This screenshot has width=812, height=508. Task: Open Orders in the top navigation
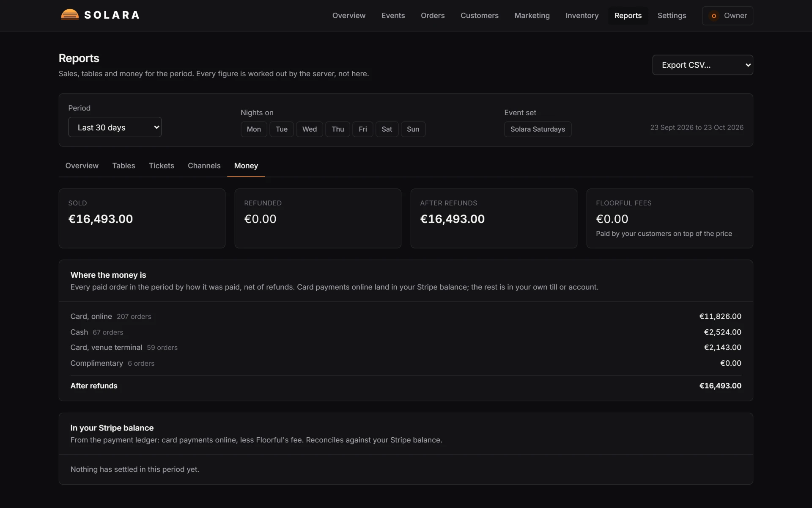click(433, 16)
